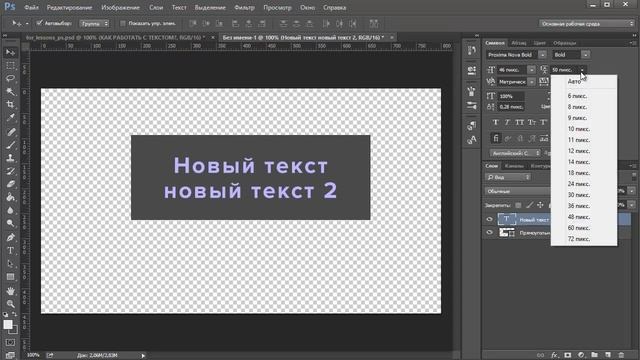Viewport: 640px width, 360px height.
Task: Open Proxima Nova Bold font family dropdown
Action: 542,55
